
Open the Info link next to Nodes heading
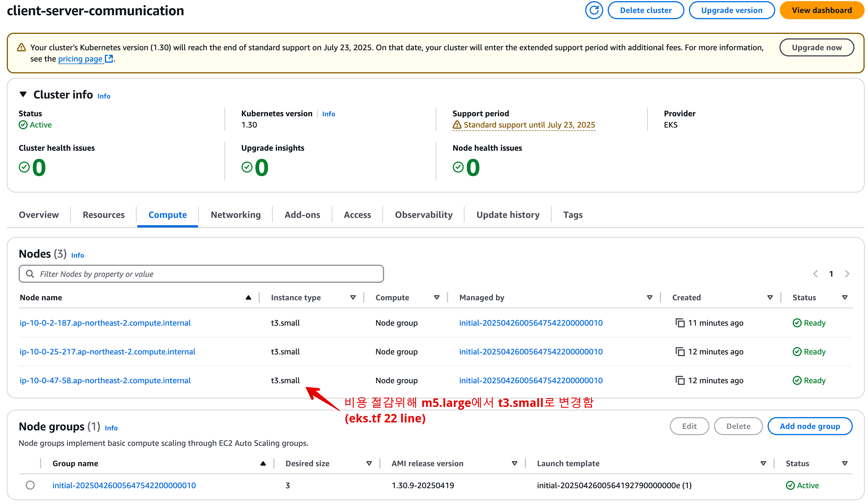pyautogui.click(x=78, y=255)
